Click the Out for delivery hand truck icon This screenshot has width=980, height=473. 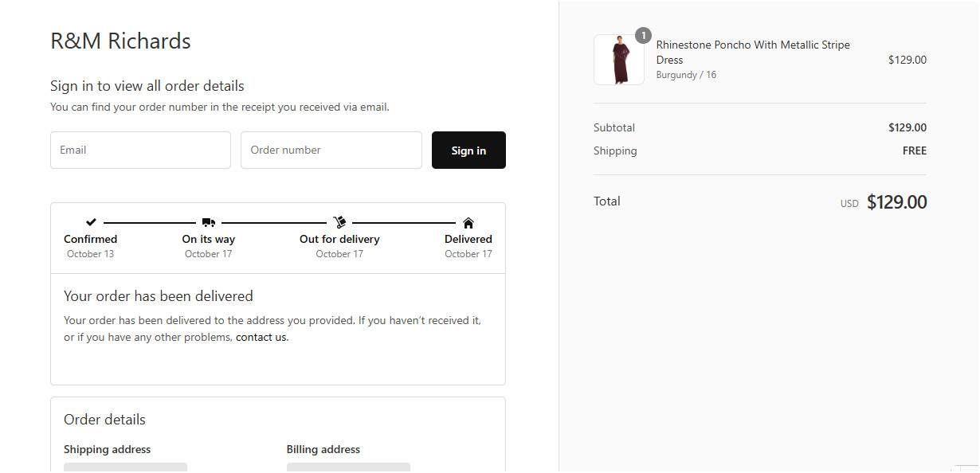pos(339,222)
